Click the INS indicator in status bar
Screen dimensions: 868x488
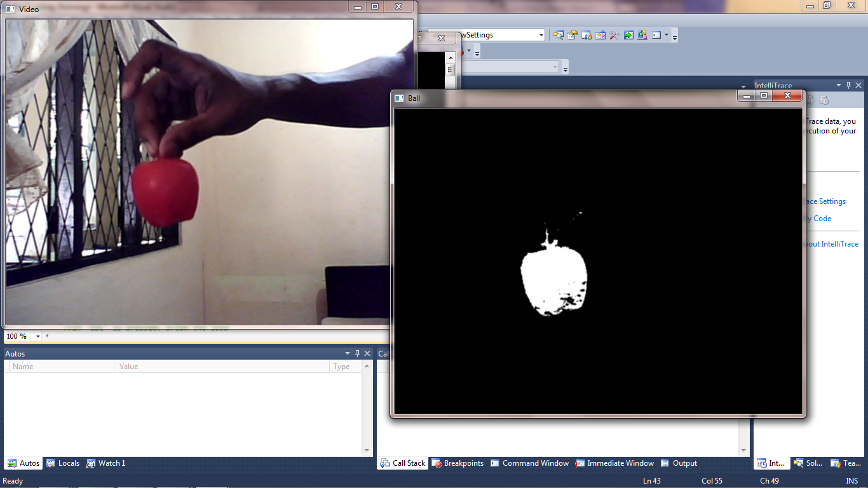(852, 481)
